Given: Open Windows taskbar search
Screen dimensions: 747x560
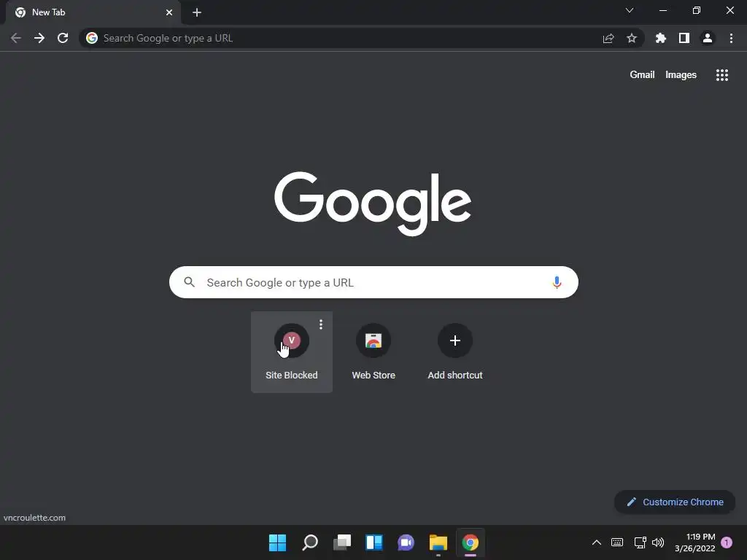Looking at the screenshot, I should tap(309, 542).
